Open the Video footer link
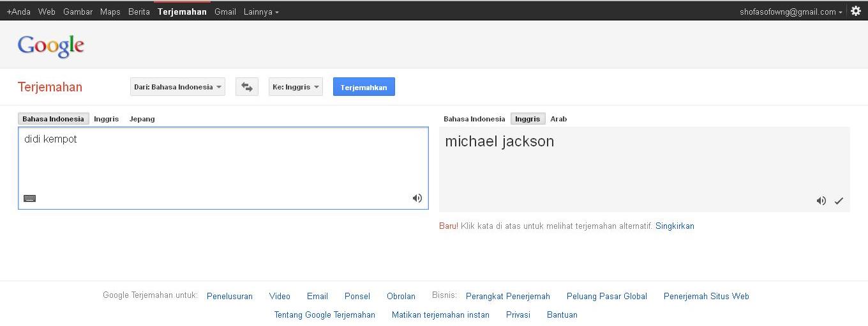 (x=280, y=296)
